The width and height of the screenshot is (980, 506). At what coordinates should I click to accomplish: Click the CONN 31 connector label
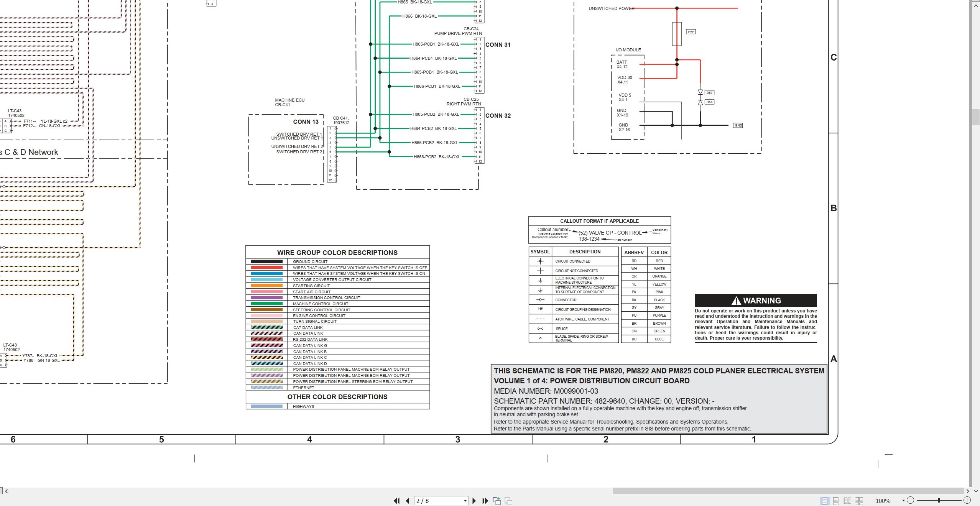pyautogui.click(x=498, y=45)
